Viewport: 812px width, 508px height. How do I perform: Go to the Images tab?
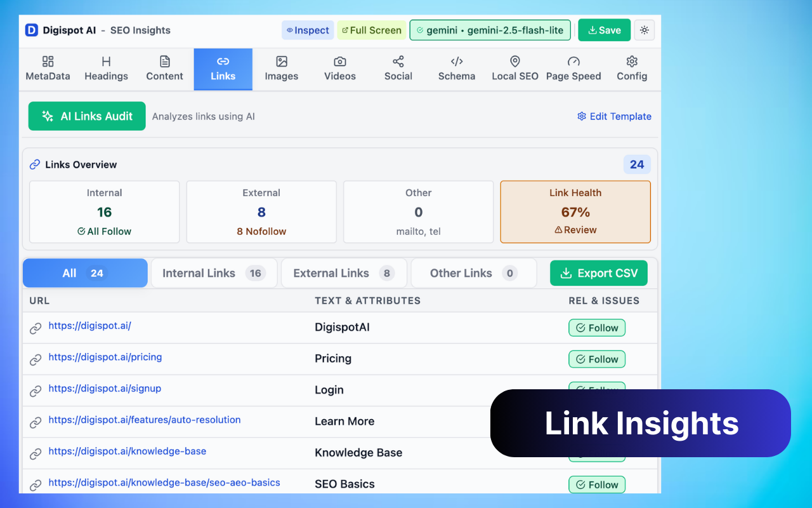[x=281, y=69]
